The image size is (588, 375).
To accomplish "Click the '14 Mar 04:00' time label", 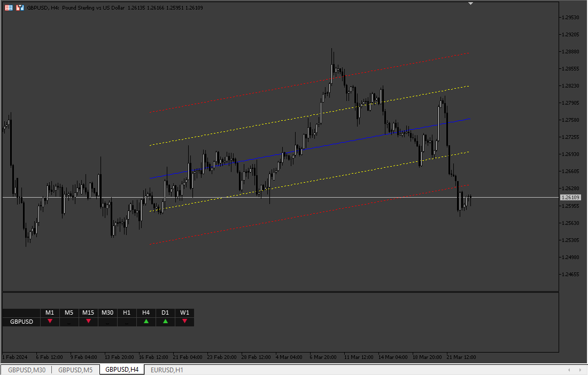I will click(393, 357).
